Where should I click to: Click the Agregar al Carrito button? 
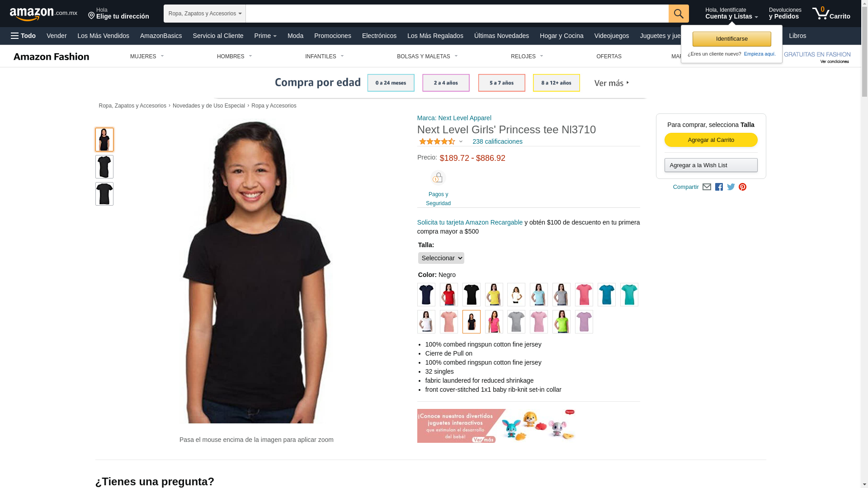[711, 140]
